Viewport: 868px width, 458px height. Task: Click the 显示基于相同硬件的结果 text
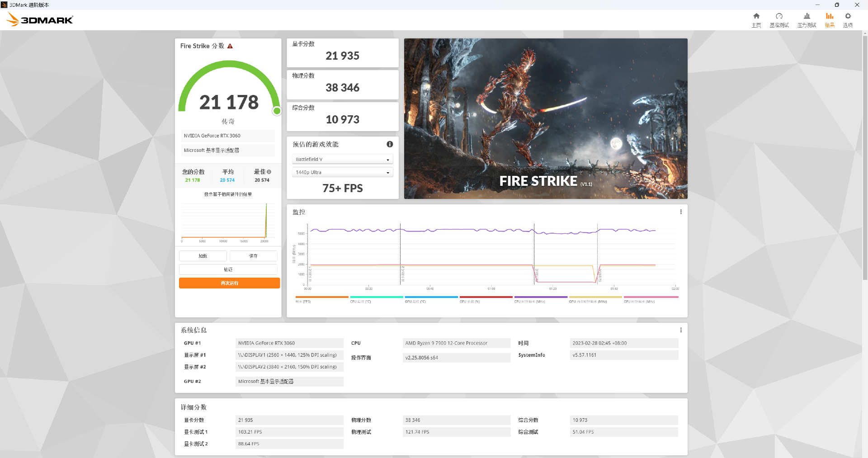228,194
